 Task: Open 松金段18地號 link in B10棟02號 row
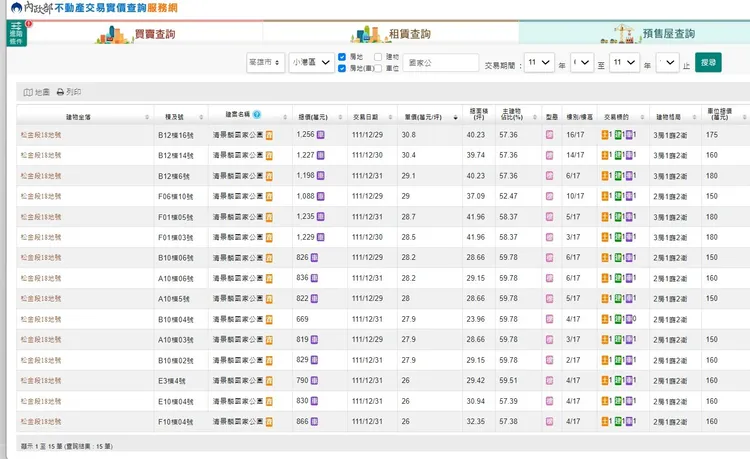pyautogui.click(x=41, y=360)
